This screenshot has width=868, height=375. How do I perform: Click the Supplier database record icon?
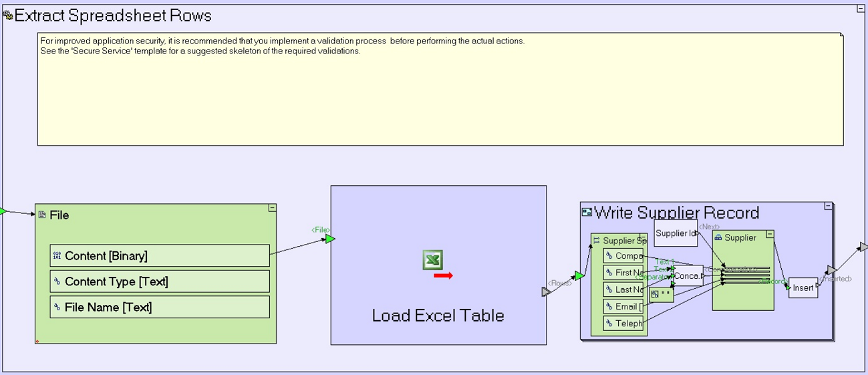click(718, 237)
